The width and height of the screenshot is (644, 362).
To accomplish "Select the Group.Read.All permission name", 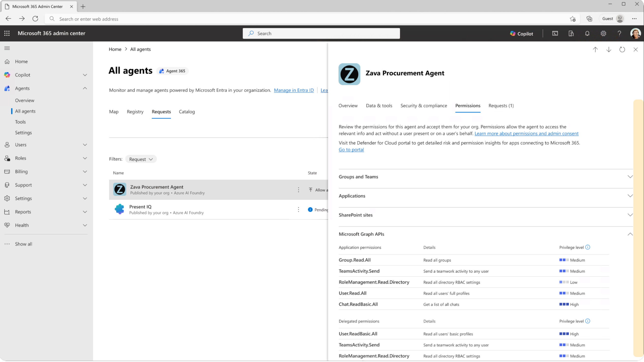I will (x=354, y=260).
